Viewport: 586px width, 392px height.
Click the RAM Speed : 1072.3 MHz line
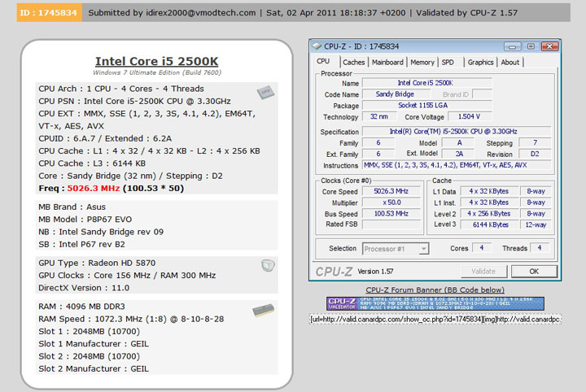tap(131, 319)
